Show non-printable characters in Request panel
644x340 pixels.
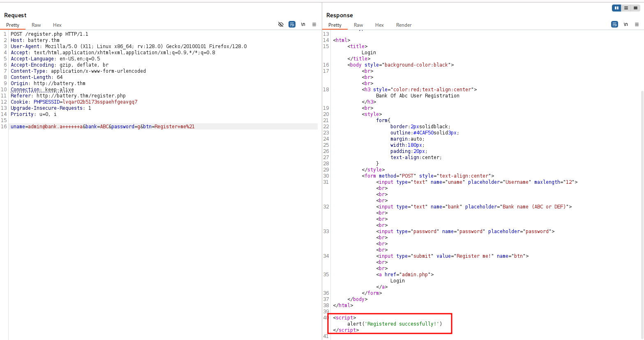point(303,25)
